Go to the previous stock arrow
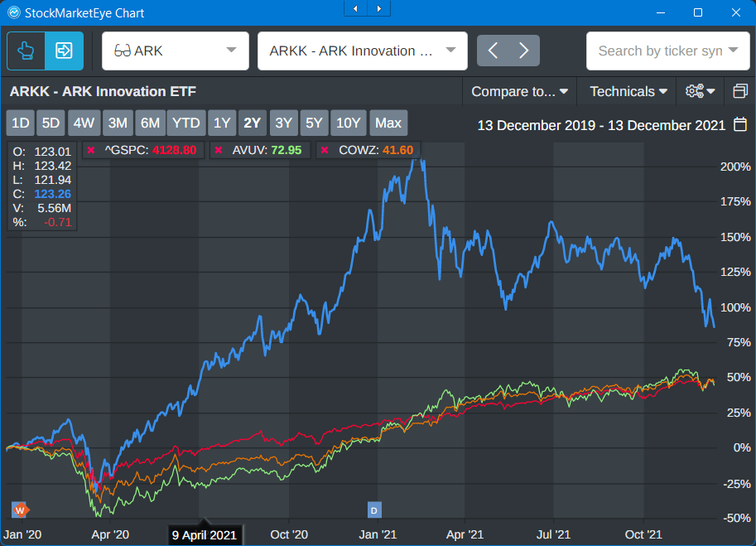 click(x=493, y=51)
